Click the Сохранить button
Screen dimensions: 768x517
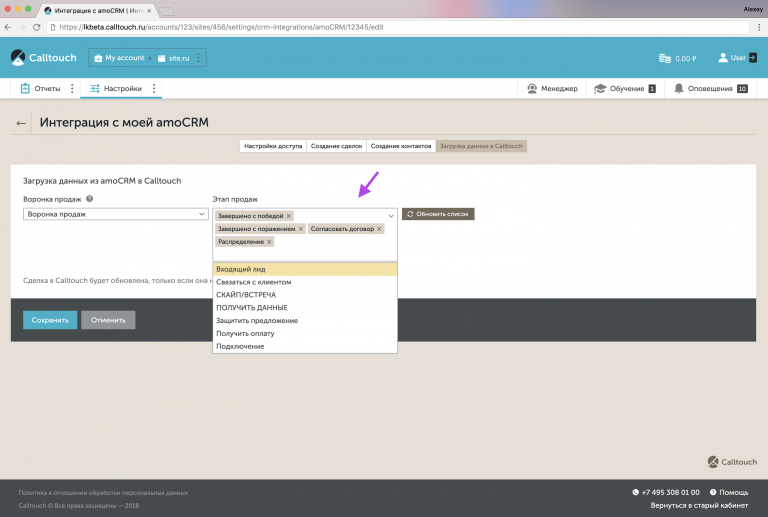click(x=50, y=320)
